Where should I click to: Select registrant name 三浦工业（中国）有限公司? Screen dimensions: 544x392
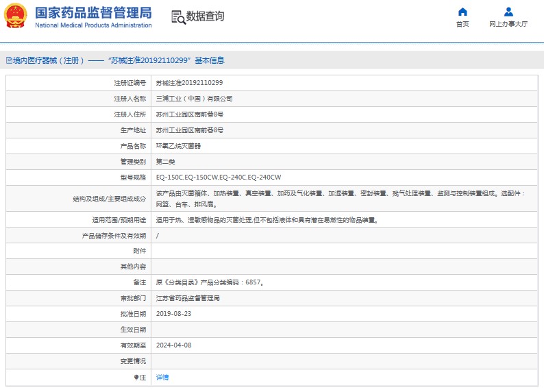tap(195, 99)
